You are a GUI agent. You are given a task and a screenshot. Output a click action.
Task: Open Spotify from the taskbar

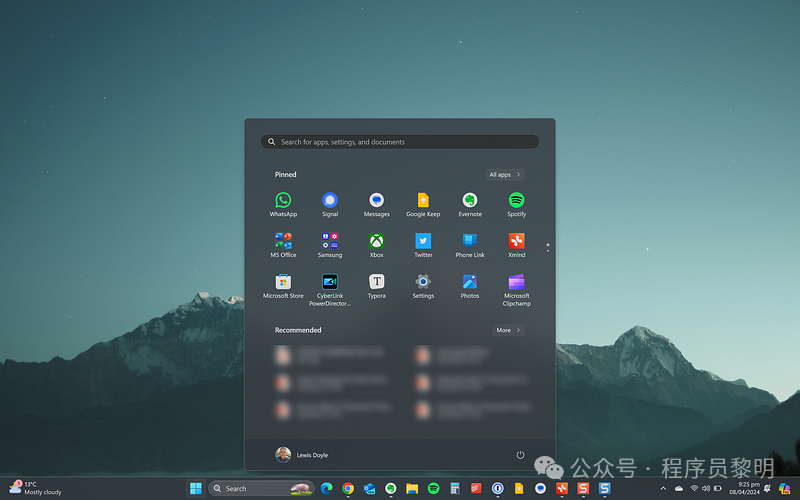click(434, 488)
